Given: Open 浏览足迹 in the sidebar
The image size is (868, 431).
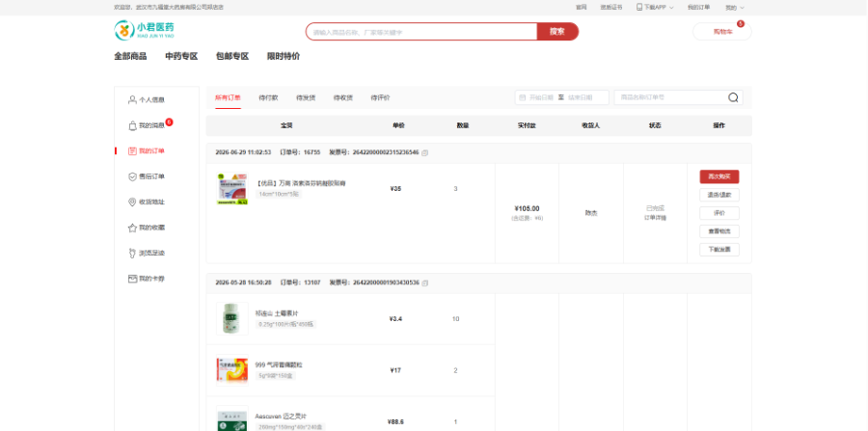Looking at the screenshot, I should tap(147, 253).
